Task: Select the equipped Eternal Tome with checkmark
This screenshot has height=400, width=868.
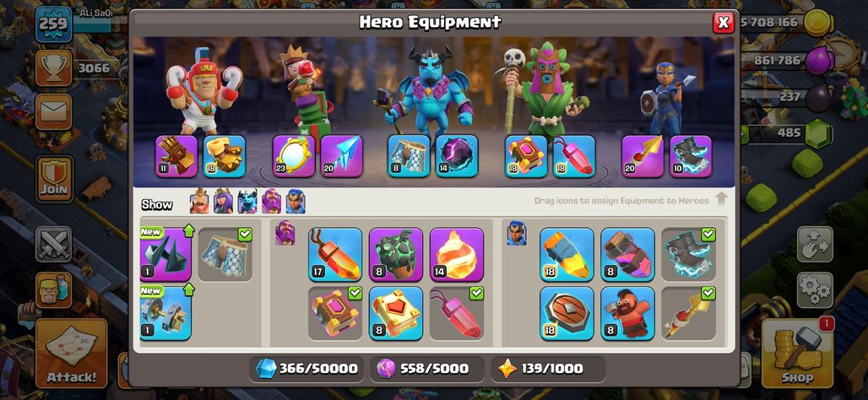Action: [335, 313]
